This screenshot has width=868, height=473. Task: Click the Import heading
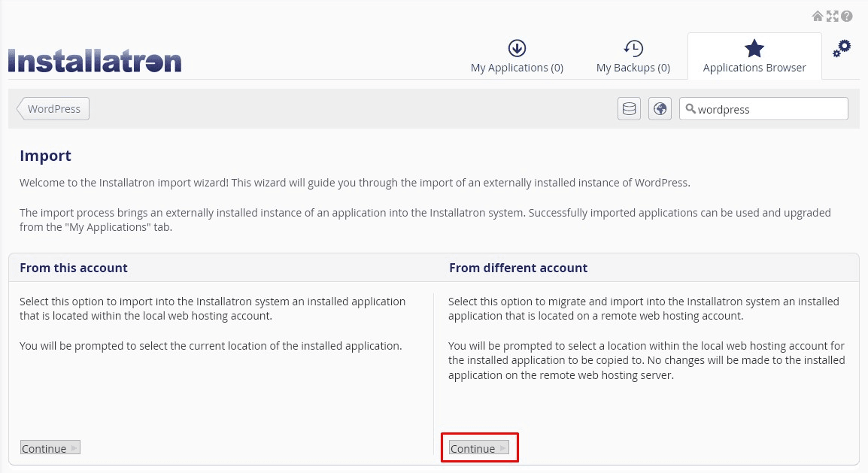point(45,156)
